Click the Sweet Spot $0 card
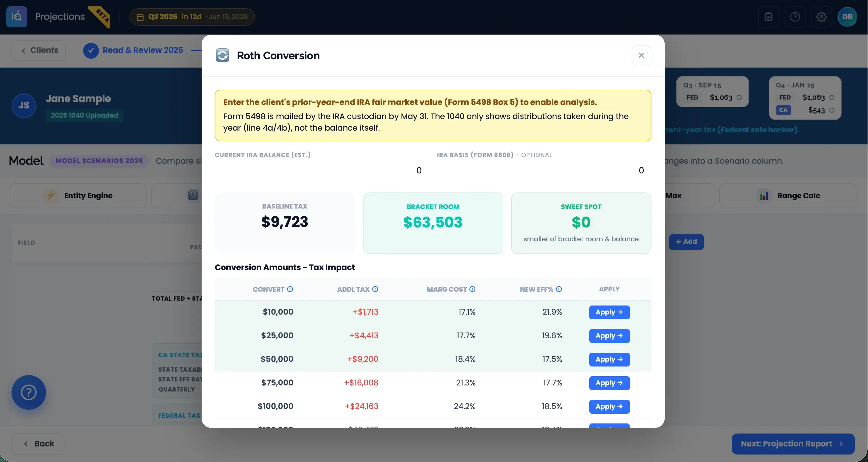The image size is (868, 462). coord(581,223)
